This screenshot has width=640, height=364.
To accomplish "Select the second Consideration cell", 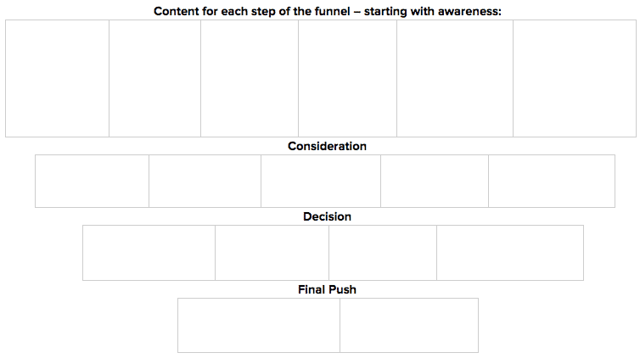I will 205,181.
